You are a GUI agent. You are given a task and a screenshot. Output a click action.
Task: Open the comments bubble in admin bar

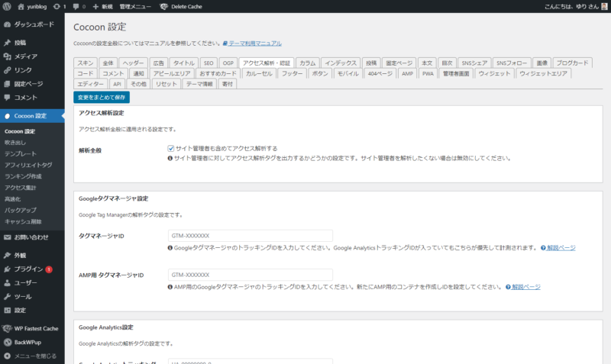pyautogui.click(x=79, y=7)
